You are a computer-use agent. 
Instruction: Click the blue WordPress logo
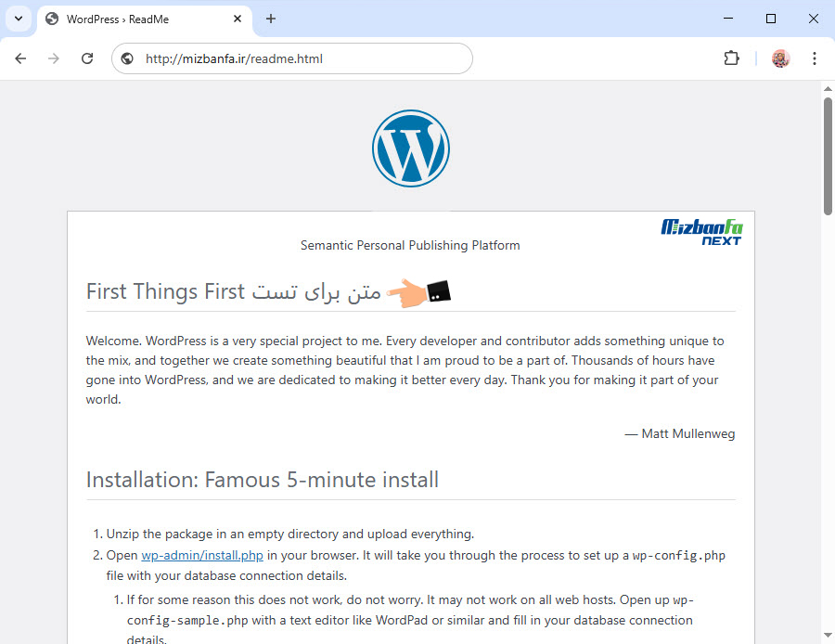point(411,148)
